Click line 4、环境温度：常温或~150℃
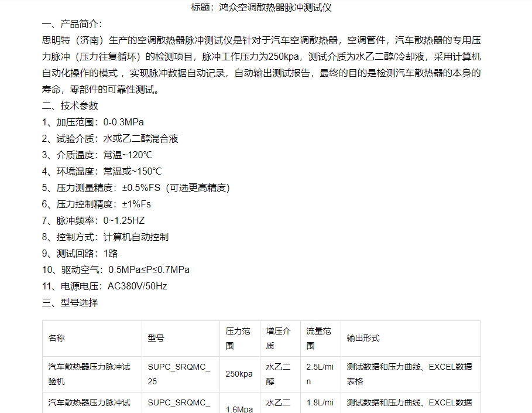The image size is (532, 413). [x=102, y=171]
